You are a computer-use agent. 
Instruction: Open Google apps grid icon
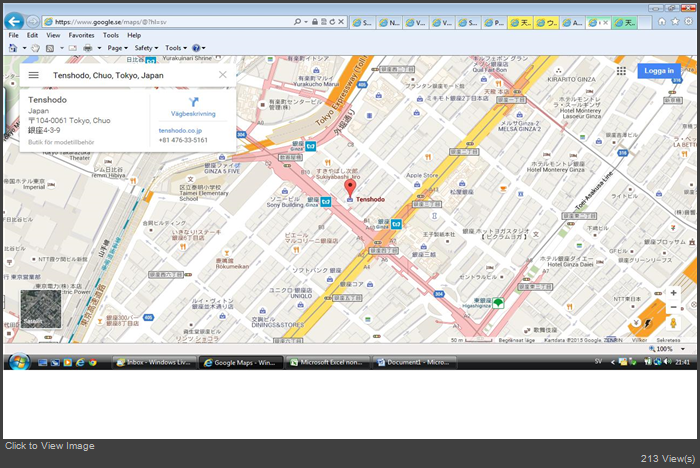621,71
